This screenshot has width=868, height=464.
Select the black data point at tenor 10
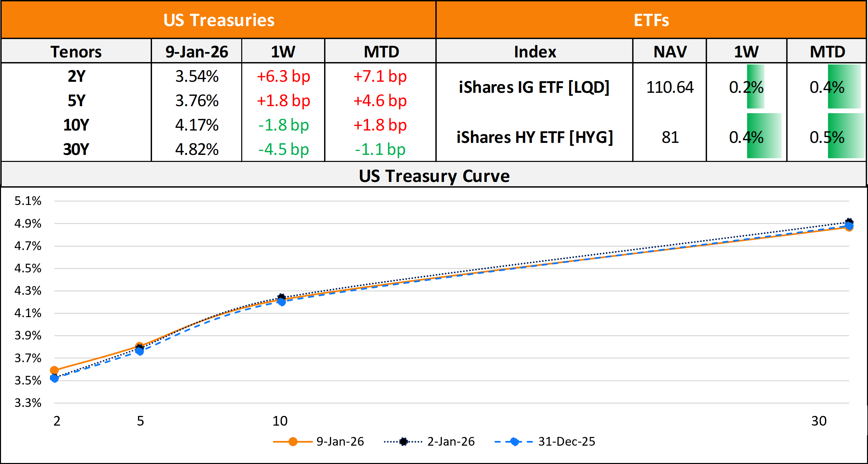pyautogui.click(x=281, y=297)
